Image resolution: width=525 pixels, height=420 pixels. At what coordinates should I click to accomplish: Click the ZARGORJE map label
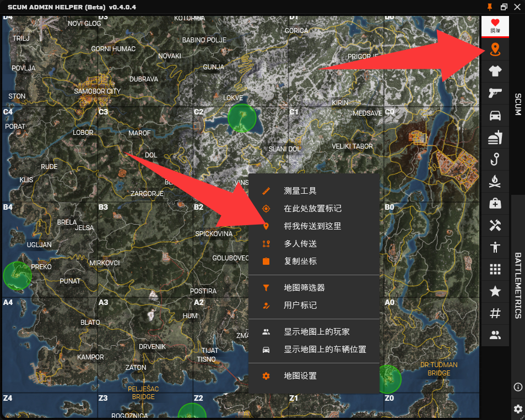coord(147,193)
